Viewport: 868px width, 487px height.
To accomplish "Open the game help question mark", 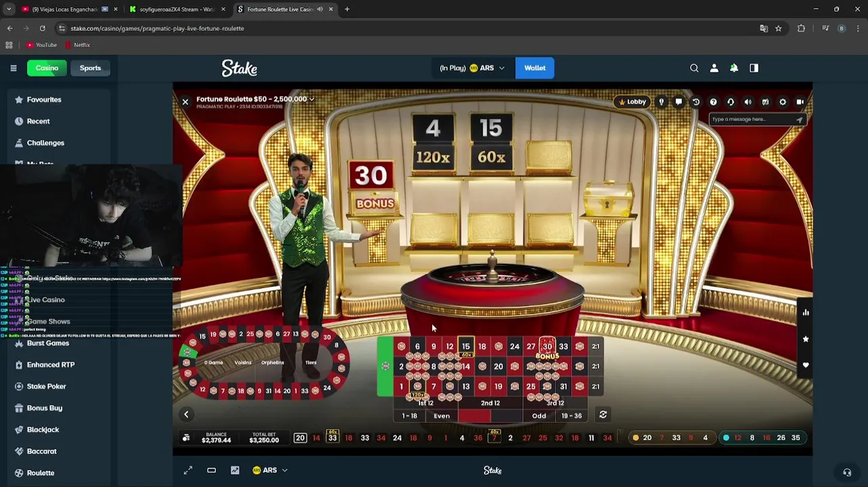I will 713,102.
